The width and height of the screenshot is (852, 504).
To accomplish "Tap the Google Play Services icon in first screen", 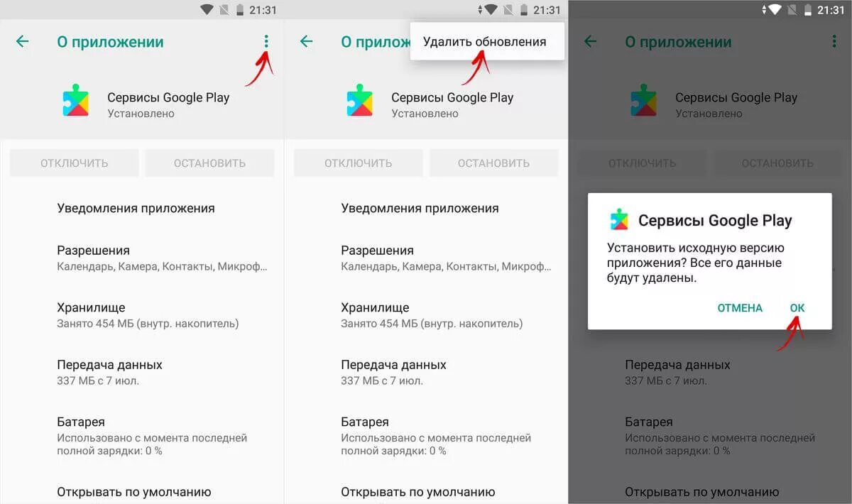I will coord(75,100).
